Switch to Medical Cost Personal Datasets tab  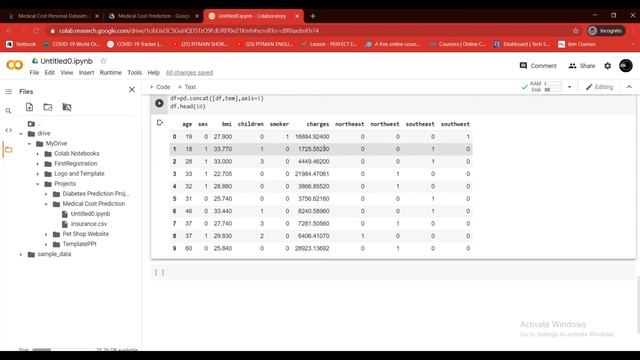click(x=53, y=16)
